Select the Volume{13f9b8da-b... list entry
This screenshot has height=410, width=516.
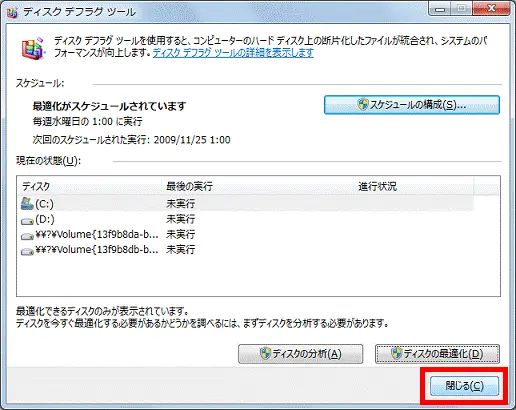97,235
